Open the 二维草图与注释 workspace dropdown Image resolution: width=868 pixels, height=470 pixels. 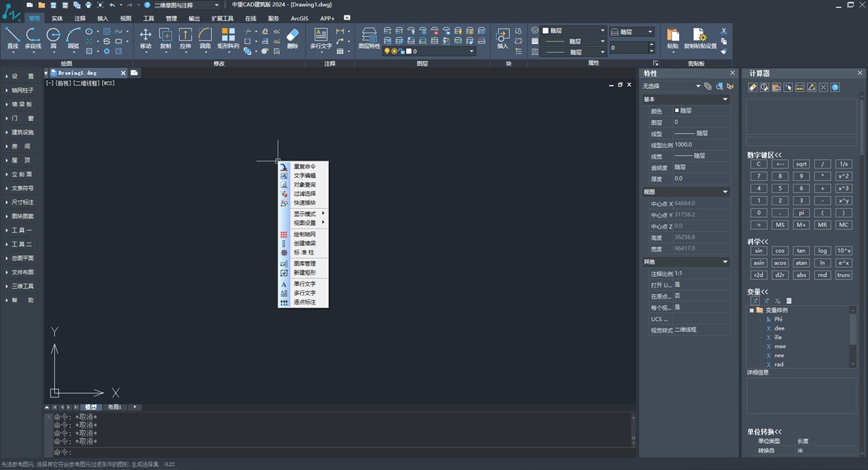[x=185, y=5]
